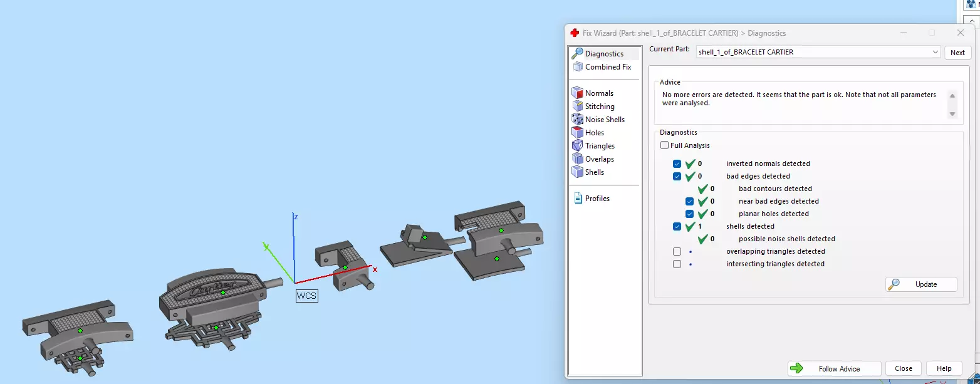Select the Holes fix step
Viewport: 980px width, 384px height.
pos(588,133)
